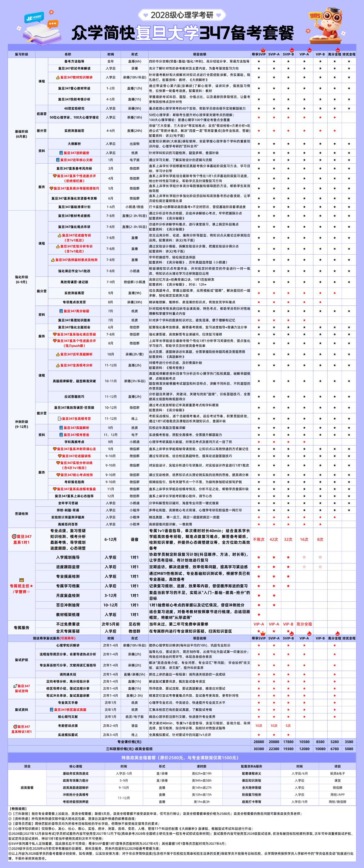Click the 政英真题逐题精研 course cell
Image resolution: width=364 pixels, height=868 pixels.
point(76,788)
